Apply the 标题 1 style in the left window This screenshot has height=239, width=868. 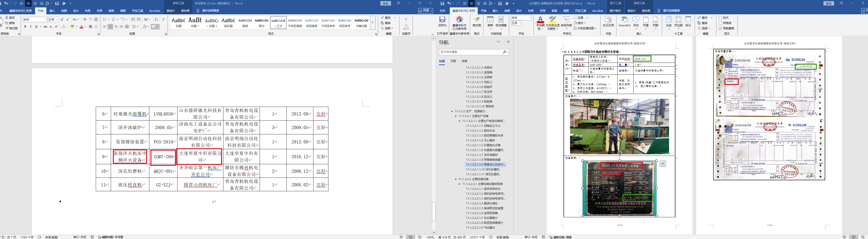195,22
